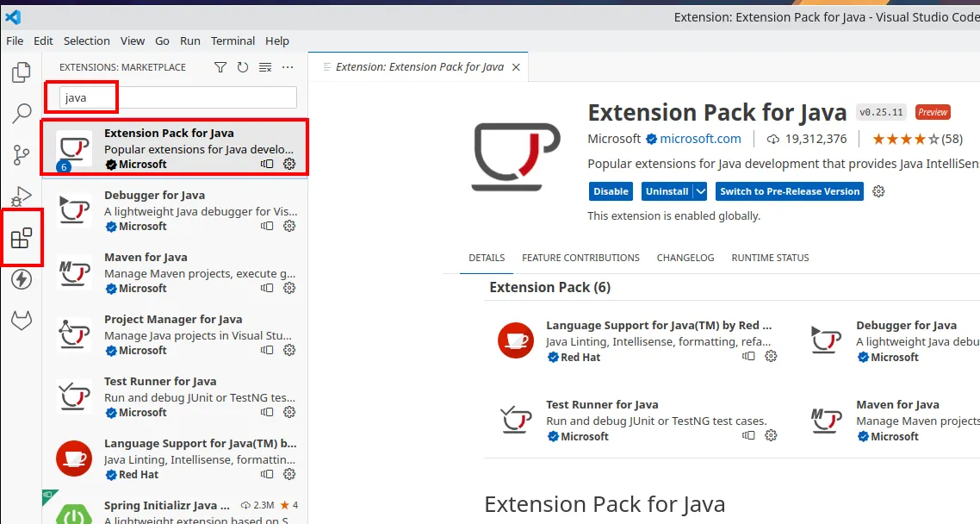
Task: Uninstall the Extension Pack for Java
Action: (x=667, y=191)
